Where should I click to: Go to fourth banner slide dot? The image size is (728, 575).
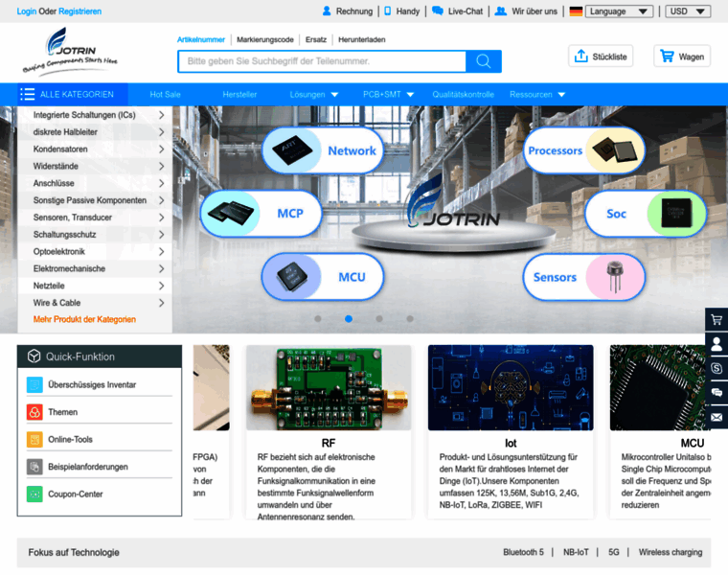point(410,318)
